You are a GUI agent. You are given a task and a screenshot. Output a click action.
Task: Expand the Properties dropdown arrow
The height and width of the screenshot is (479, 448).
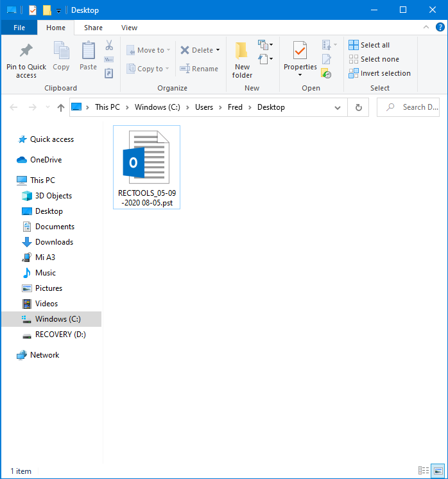click(300, 75)
